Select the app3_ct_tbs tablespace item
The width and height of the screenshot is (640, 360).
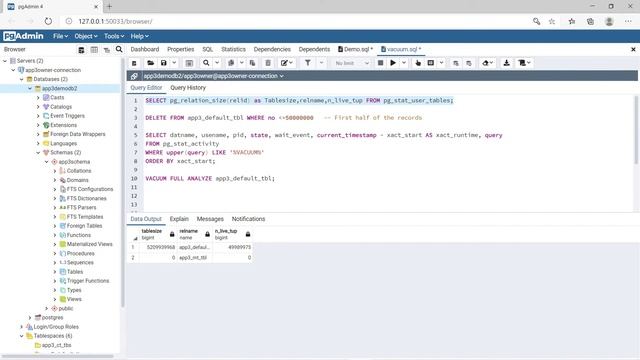(x=56, y=345)
